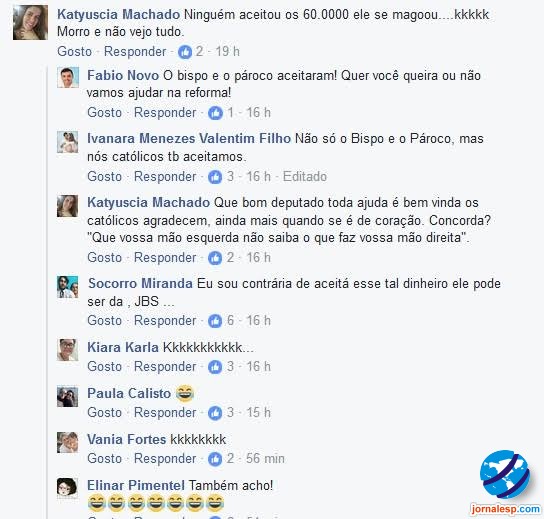Viewport: 544px width, 519px height.
Task: Open Editado history on Ivanara's comment
Action: pyautogui.click(x=305, y=177)
